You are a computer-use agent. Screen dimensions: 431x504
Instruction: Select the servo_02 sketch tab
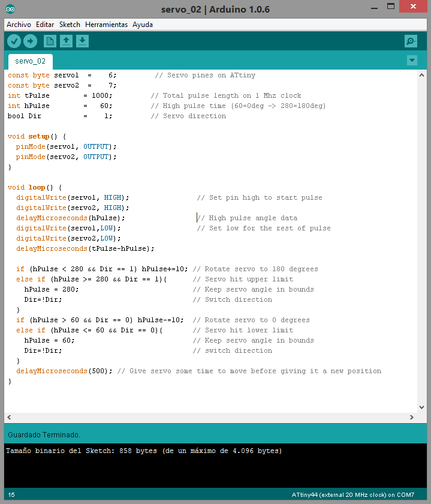click(x=30, y=61)
